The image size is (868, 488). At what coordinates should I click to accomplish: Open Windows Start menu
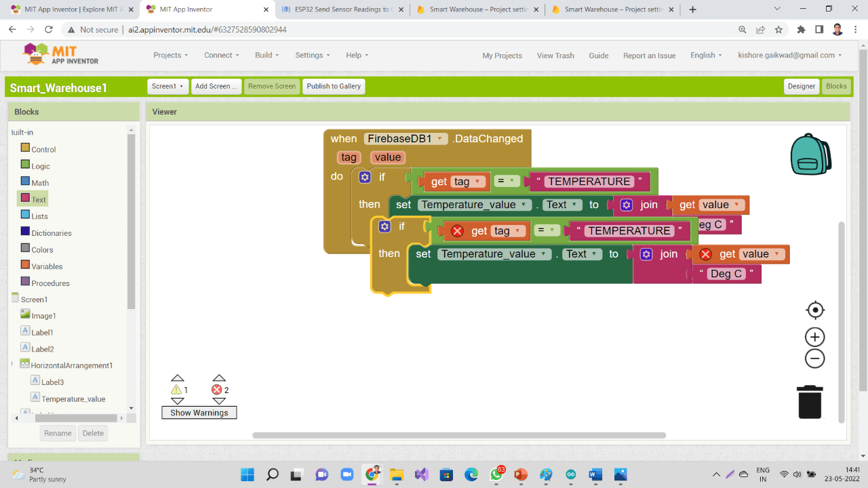pos(247,474)
